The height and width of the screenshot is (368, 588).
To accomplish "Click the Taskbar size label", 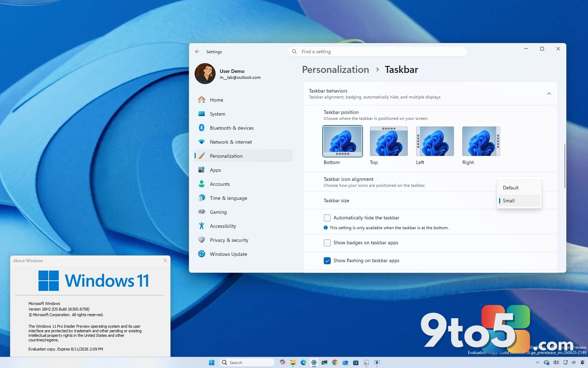I will (336, 200).
